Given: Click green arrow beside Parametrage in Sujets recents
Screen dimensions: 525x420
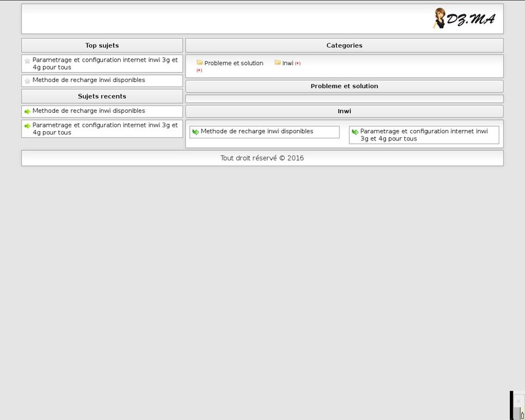Looking at the screenshot, I should tap(28, 126).
